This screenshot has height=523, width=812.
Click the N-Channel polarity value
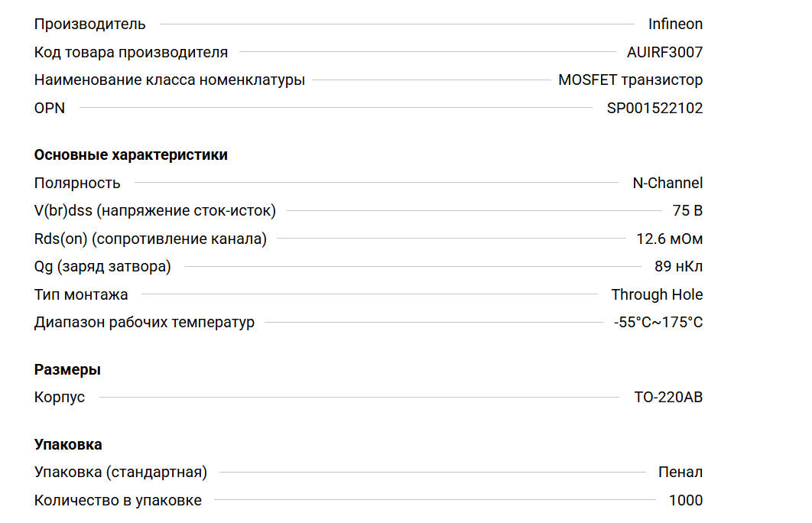tap(667, 183)
